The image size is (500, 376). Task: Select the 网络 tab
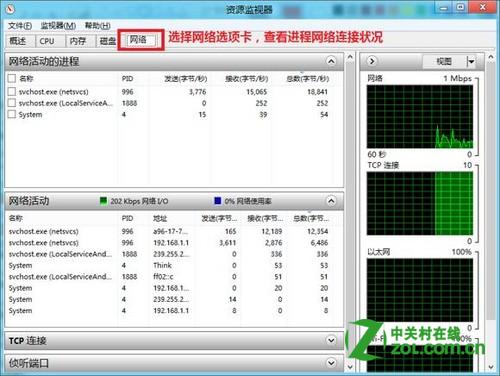coord(138,40)
